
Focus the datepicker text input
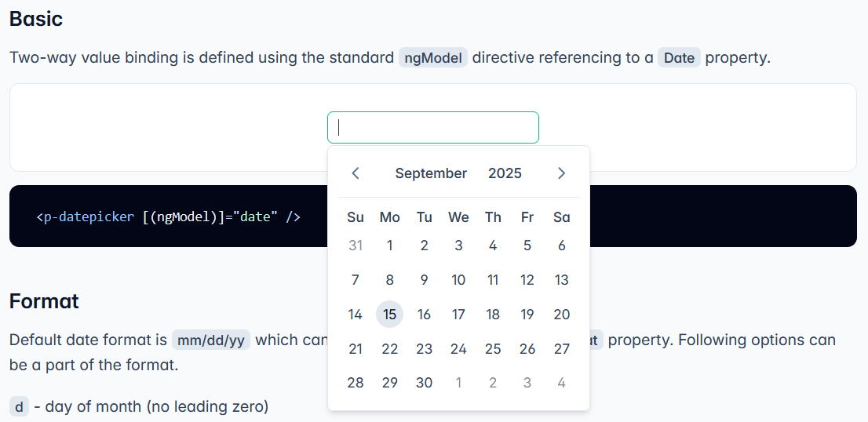[x=433, y=128]
